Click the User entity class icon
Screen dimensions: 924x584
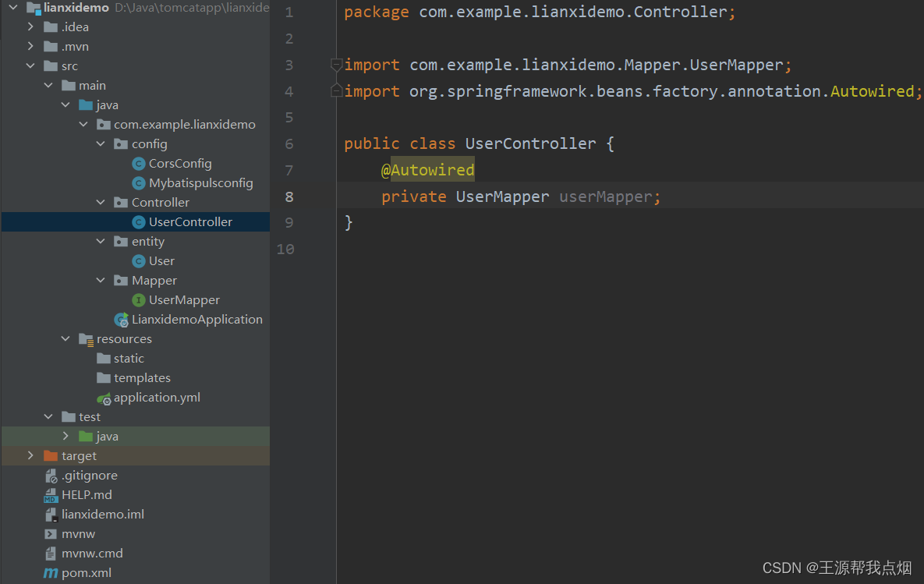click(x=139, y=260)
